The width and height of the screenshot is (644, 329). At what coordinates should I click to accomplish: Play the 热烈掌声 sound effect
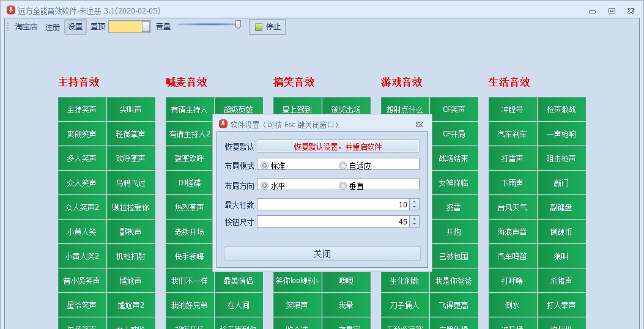pyautogui.click(x=190, y=207)
